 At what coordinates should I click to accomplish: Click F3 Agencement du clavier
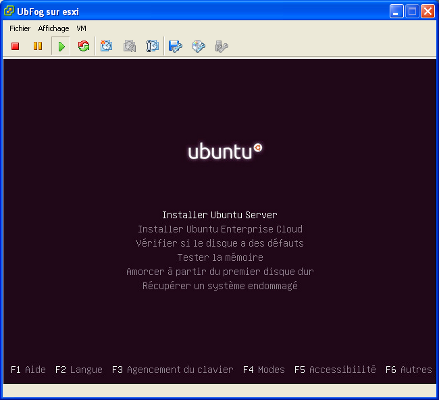click(x=173, y=369)
